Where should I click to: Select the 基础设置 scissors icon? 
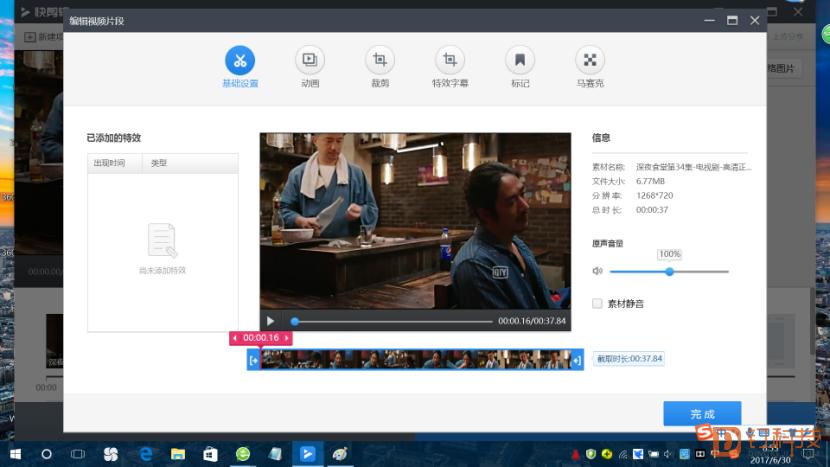[240, 60]
